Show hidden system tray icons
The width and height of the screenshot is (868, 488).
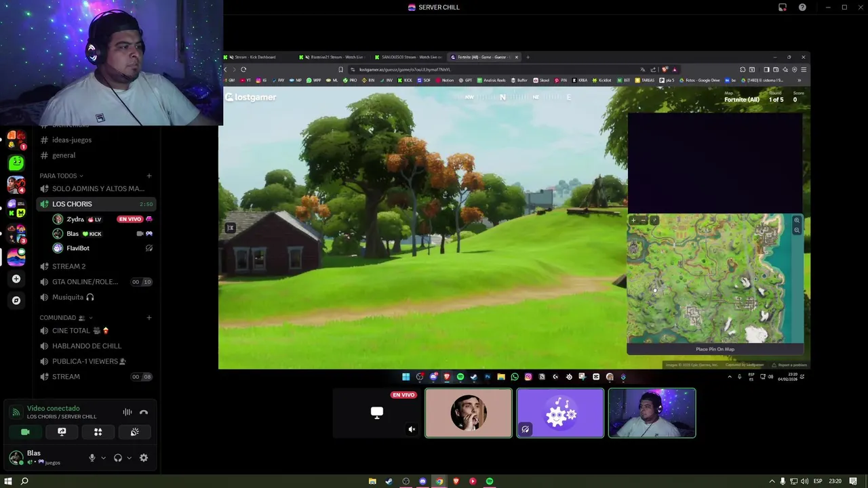[x=772, y=481]
